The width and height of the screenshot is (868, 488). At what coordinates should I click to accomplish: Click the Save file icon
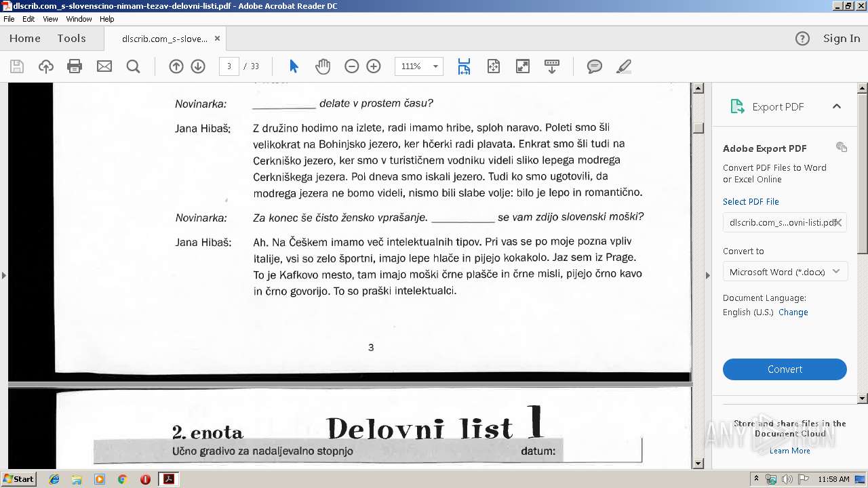tap(17, 66)
